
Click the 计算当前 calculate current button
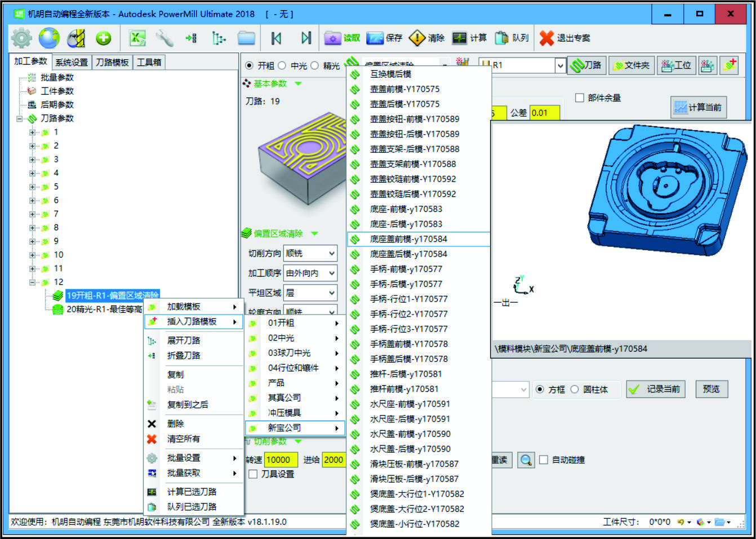tap(699, 107)
